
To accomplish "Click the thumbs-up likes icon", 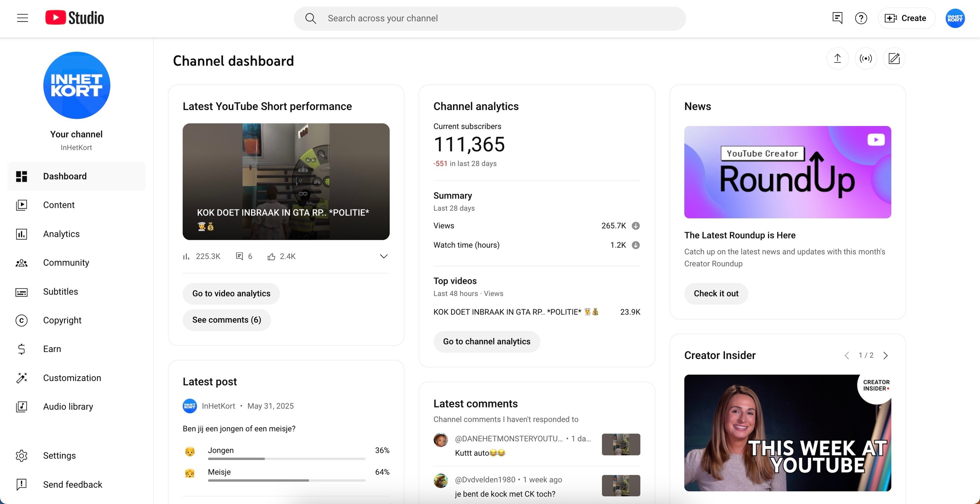I will (x=271, y=257).
